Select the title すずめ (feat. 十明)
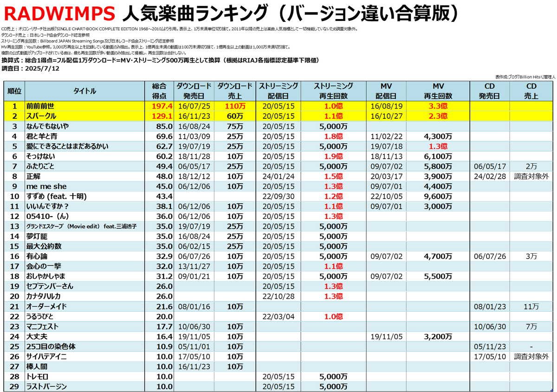This screenshot has width=557, height=392. (x=57, y=196)
